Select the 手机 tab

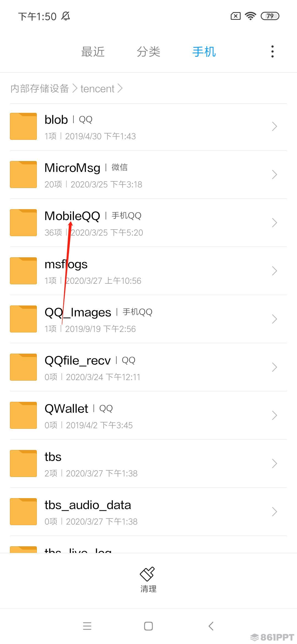(204, 52)
